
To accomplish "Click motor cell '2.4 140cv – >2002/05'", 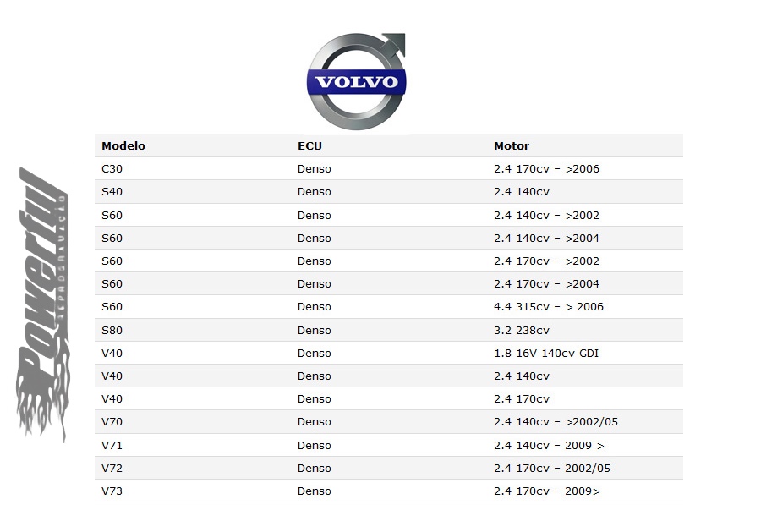I will click(556, 422).
